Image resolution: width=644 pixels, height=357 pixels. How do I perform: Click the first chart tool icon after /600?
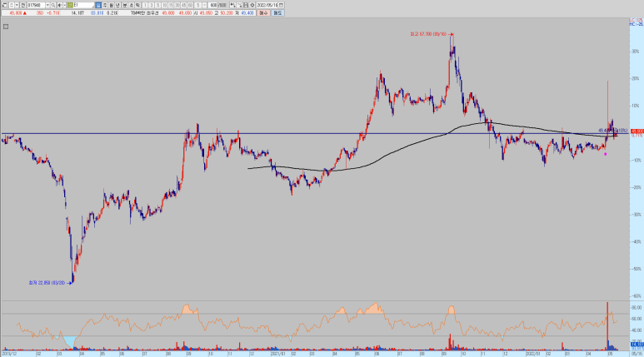coord(233,5)
